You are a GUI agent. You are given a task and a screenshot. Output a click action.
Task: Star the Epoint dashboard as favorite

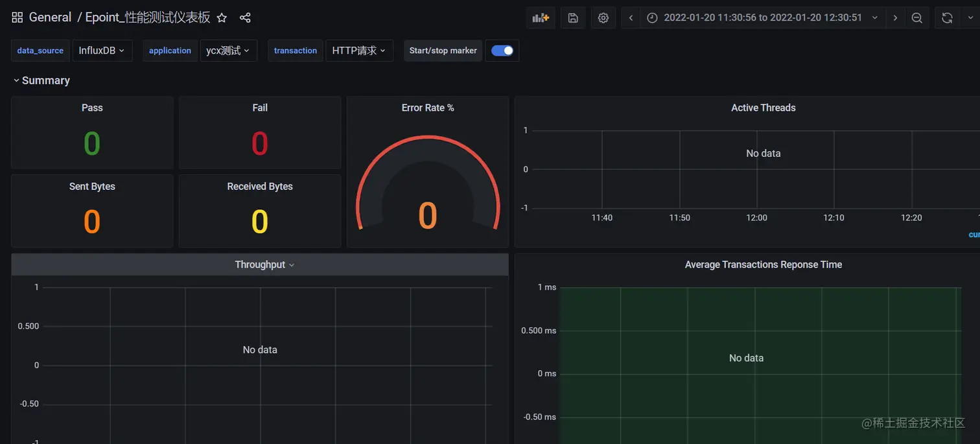click(222, 18)
